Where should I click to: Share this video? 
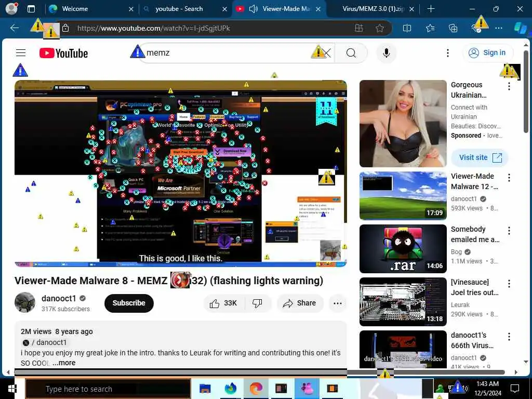pyautogui.click(x=300, y=303)
